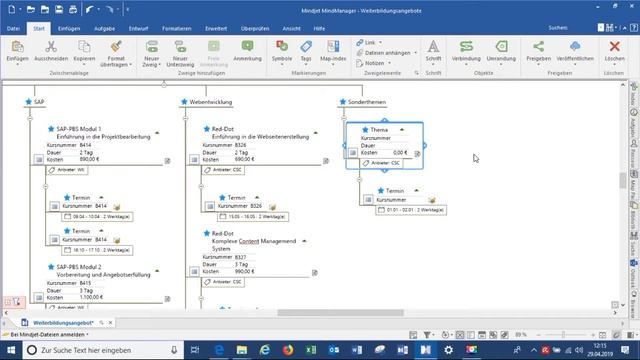The image size is (640, 360).
Task: Click the filter funnel icon in the status bar
Action: (x=427, y=335)
